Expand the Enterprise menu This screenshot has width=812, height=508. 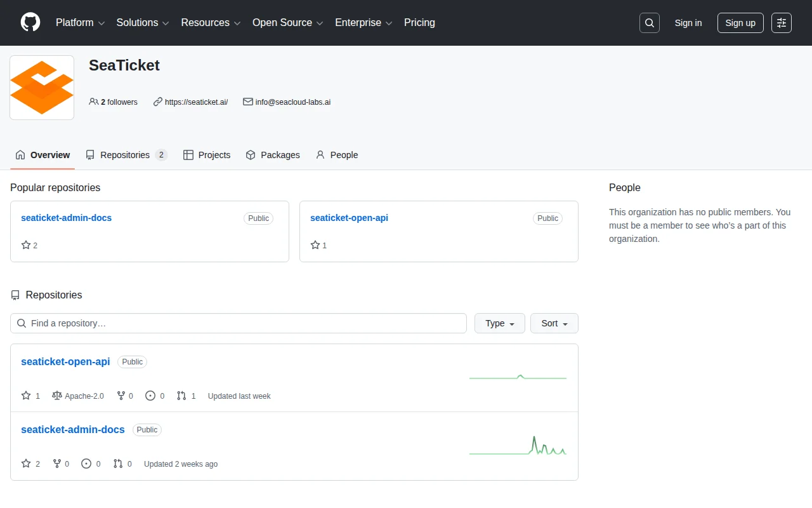[364, 23]
